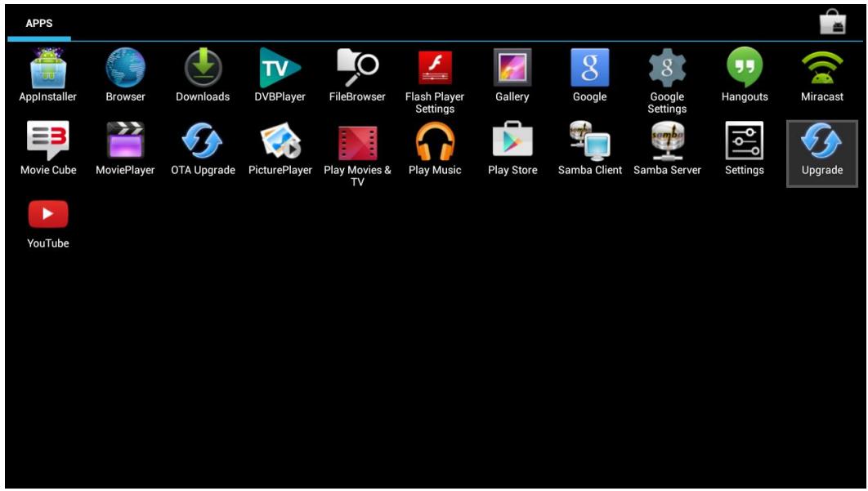Launch DVBPlayer

click(x=280, y=74)
